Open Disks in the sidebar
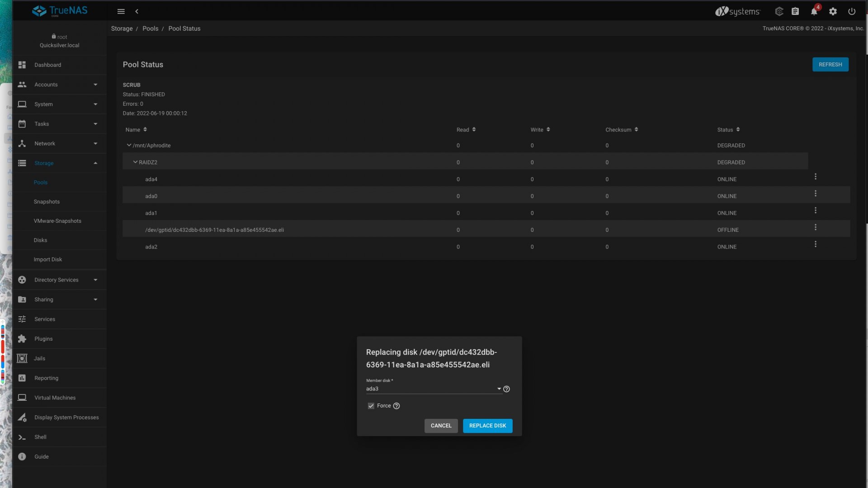This screenshot has width=868, height=488. click(x=40, y=240)
